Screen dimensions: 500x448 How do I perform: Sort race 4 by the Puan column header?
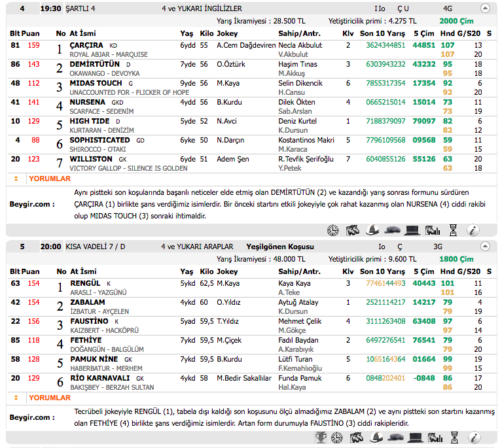click(31, 33)
